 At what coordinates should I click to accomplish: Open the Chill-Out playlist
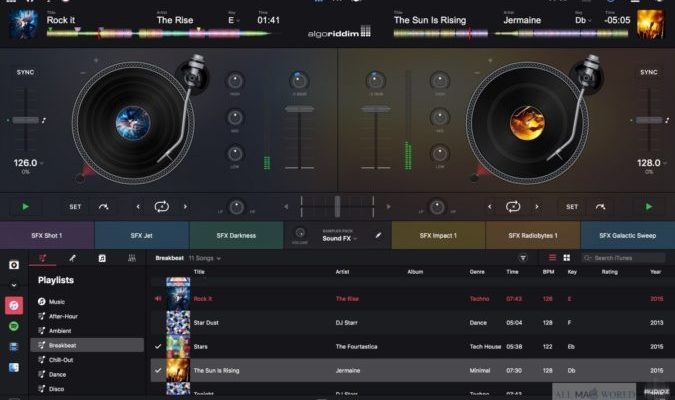pyautogui.click(x=62, y=359)
